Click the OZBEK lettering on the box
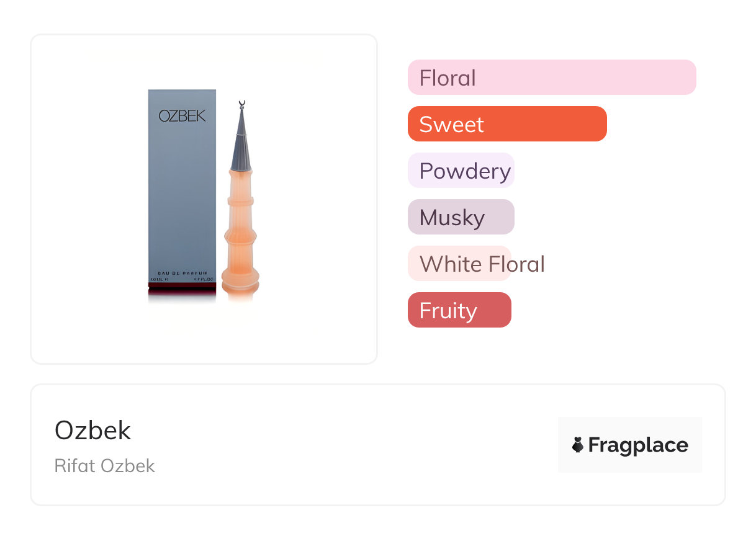756x536 pixels. pyautogui.click(x=182, y=116)
